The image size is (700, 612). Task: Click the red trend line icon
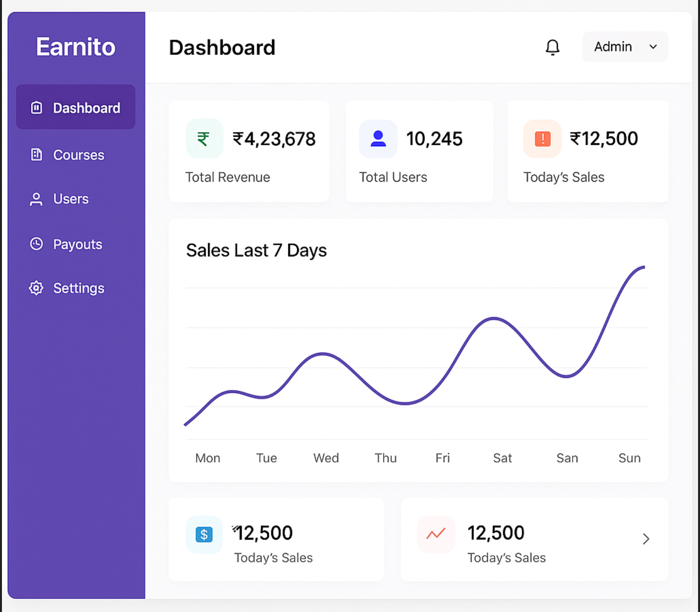[x=436, y=534]
